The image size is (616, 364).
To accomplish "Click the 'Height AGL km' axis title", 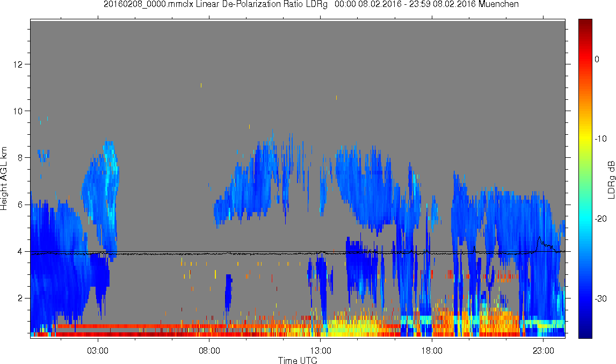I will [4, 179].
